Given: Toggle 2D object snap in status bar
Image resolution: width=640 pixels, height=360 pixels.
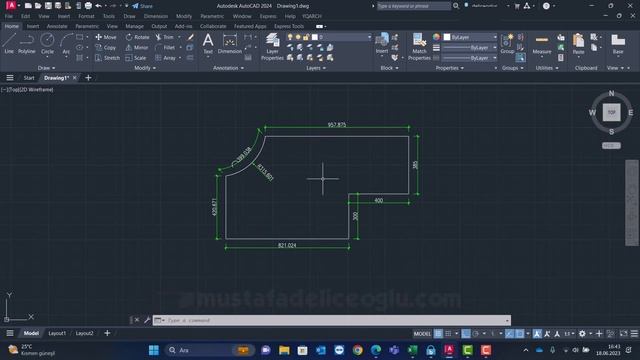Looking at the screenshot, I should (x=520, y=333).
